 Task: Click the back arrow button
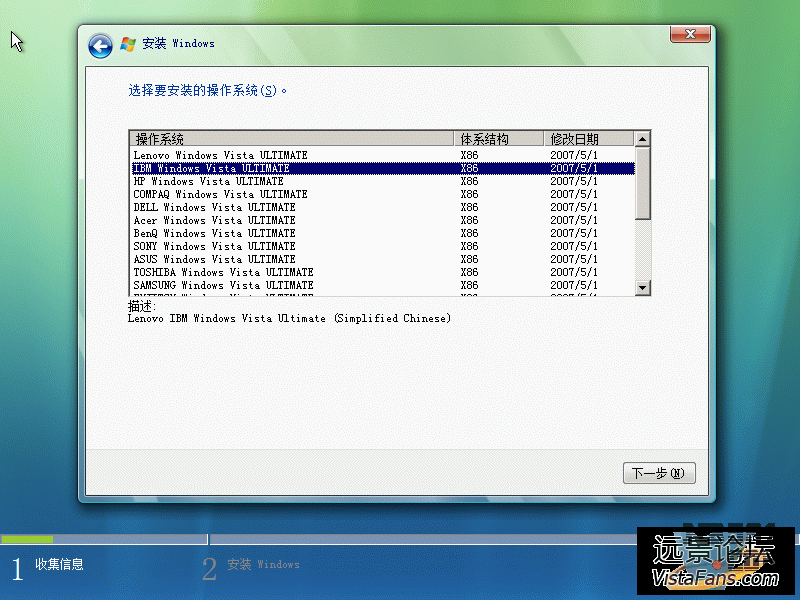pyautogui.click(x=100, y=45)
